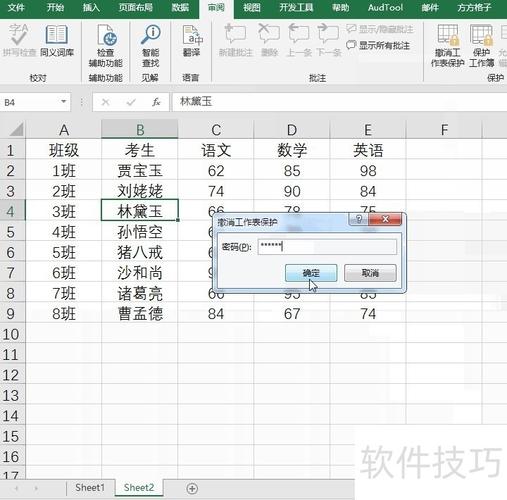The image size is (507, 500).
Task: Click the formula bar cancel X icon
Action: [105, 102]
